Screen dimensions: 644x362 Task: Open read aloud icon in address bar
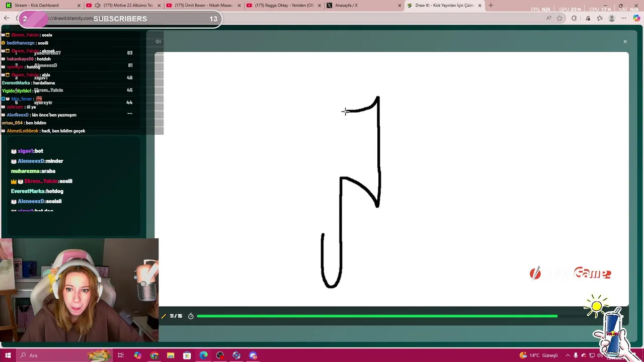click(x=548, y=18)
